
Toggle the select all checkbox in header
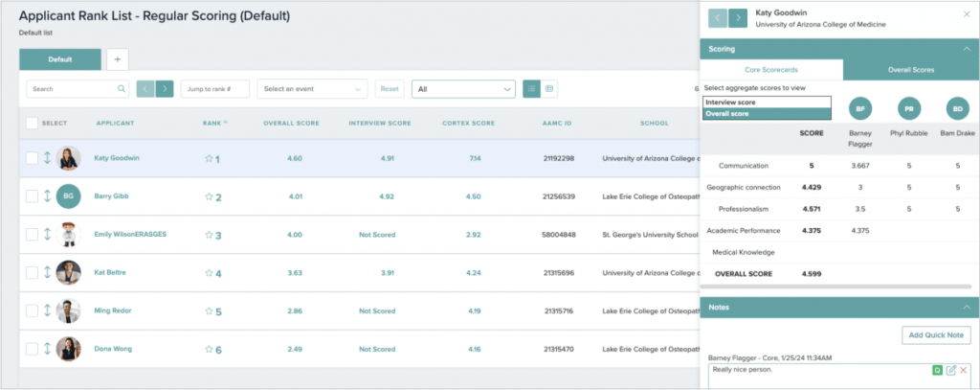pos(32,123)
